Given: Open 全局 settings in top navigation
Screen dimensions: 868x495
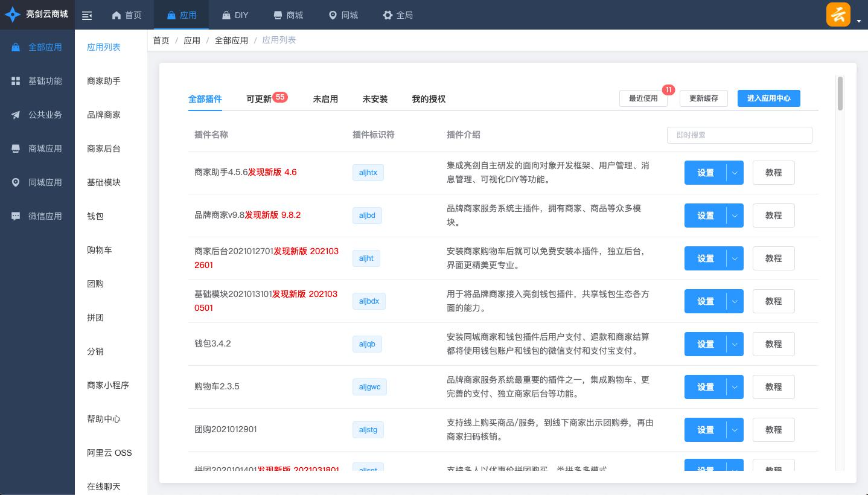Looking at the screenshot, I should pyautogui.click(x=398, y=15).
